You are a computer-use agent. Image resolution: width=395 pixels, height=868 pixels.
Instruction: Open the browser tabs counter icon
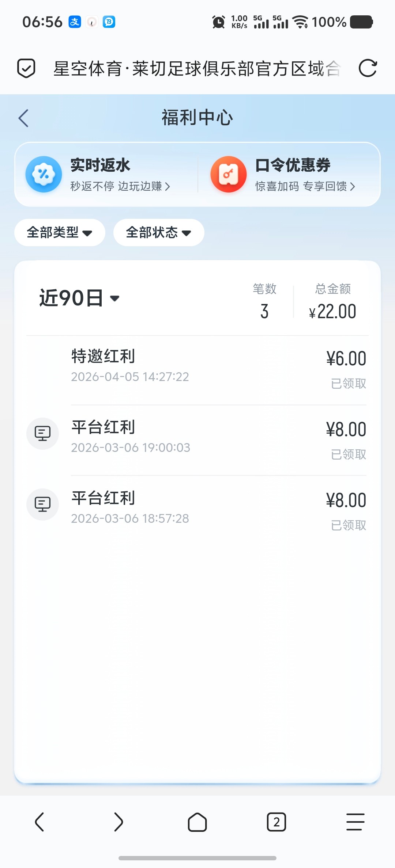pyautogui.click(x=276, y=822)
